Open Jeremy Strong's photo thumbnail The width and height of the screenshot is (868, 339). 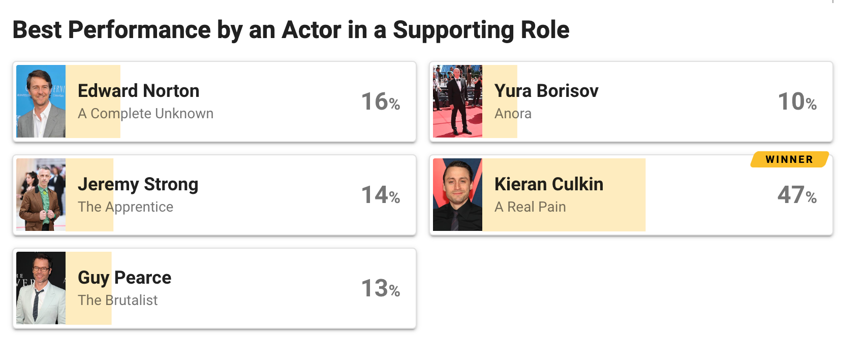(x=41, y=195)
